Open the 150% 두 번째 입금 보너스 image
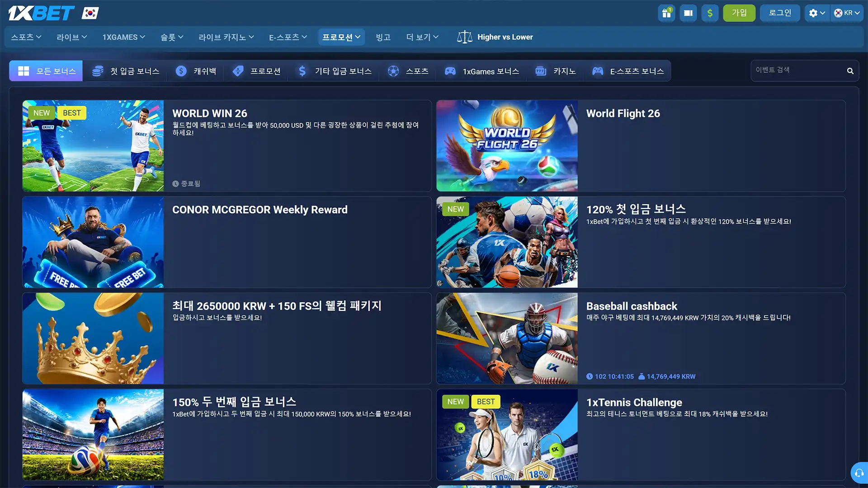The image size is (868, 488). (x=93, y=435)
